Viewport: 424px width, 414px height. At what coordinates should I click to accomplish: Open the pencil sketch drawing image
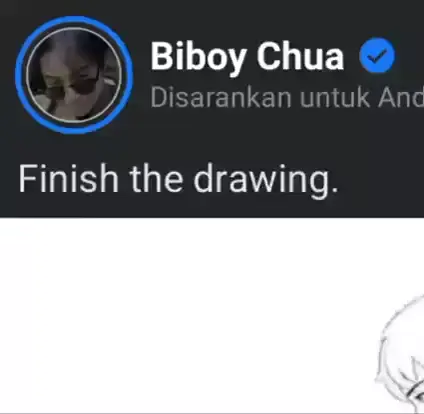399,353
